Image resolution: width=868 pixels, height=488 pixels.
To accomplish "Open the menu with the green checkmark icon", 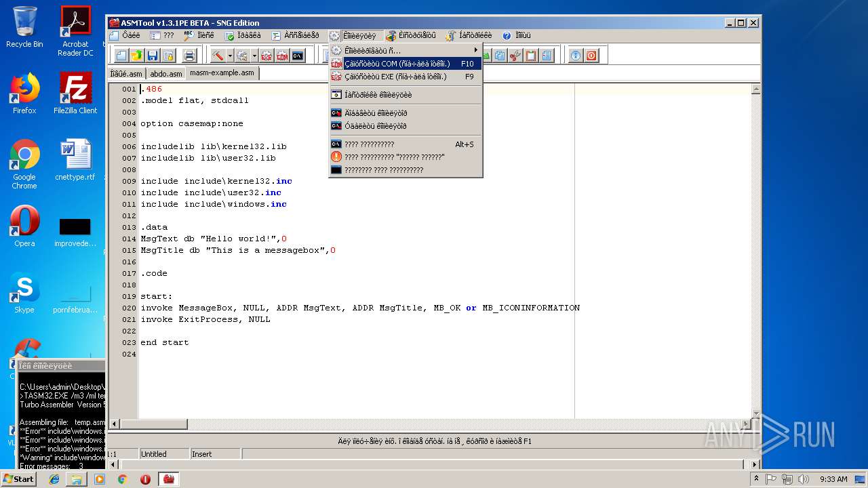I will point(243,35).
